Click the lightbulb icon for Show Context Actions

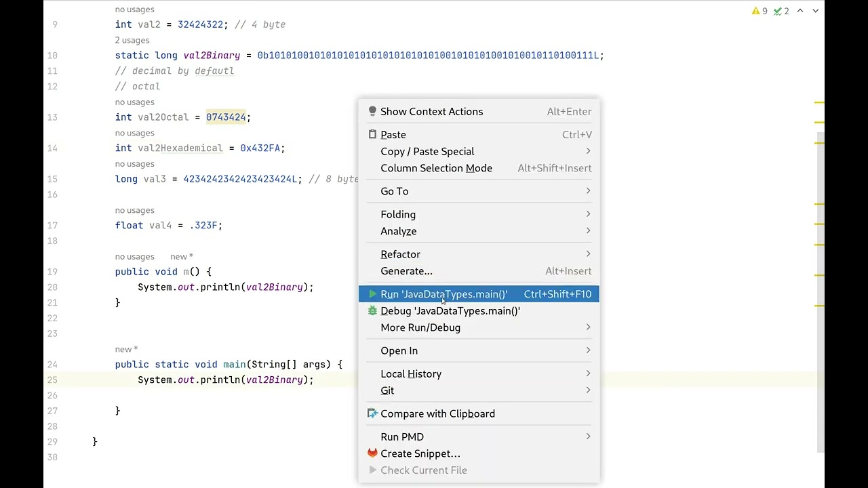coord(372,111)
